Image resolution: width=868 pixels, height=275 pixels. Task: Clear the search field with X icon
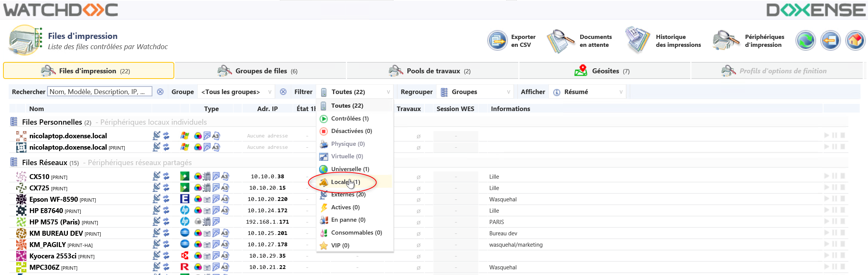[x=160, y=92]
